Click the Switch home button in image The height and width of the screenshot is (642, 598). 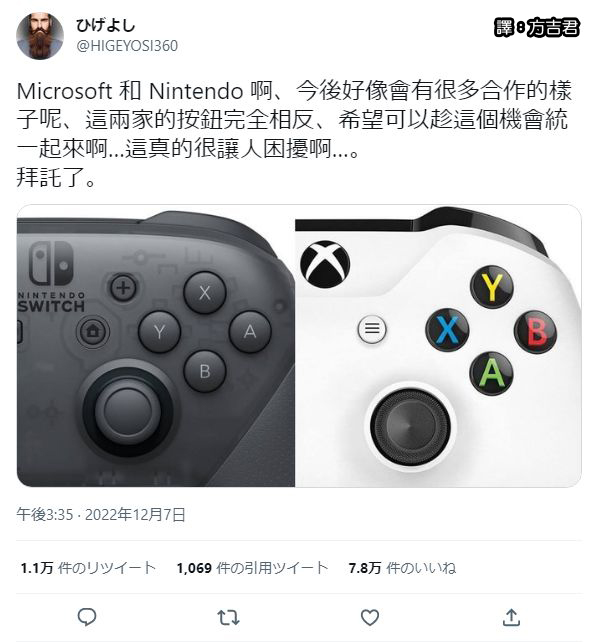[x=93, y=331]
